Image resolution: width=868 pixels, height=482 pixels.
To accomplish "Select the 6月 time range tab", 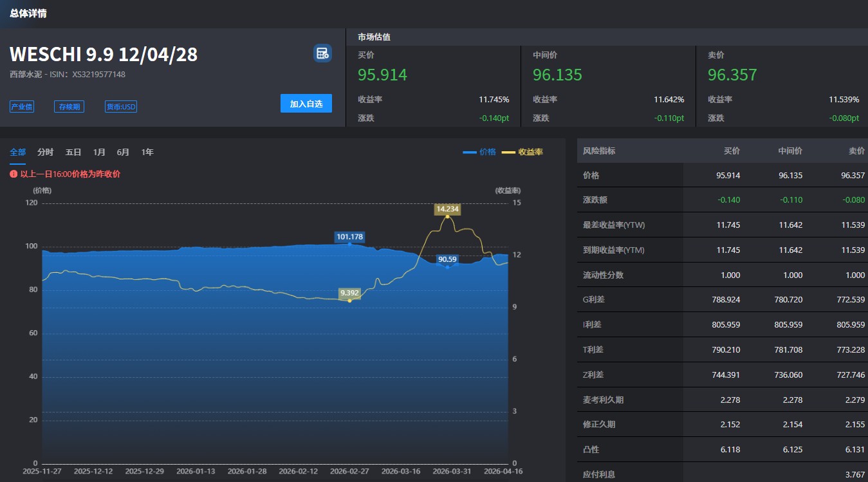I will click(x=123, y=153).
